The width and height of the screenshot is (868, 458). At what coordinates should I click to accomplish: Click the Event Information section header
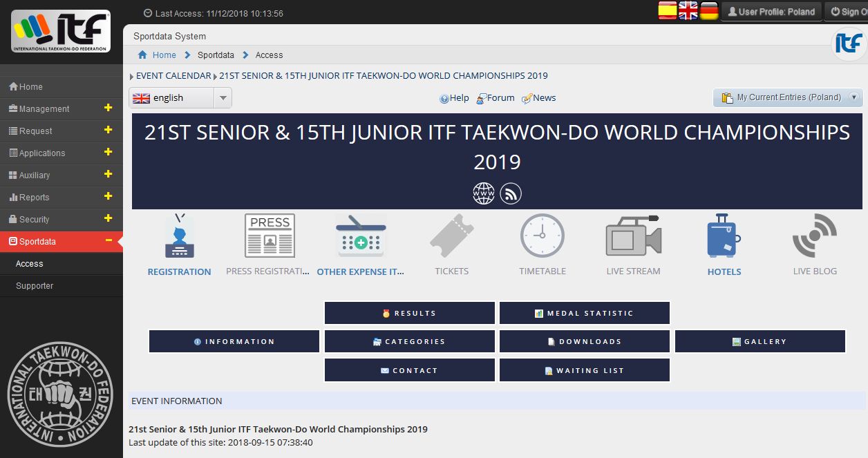pyautogui.click(x=497, y=401)
